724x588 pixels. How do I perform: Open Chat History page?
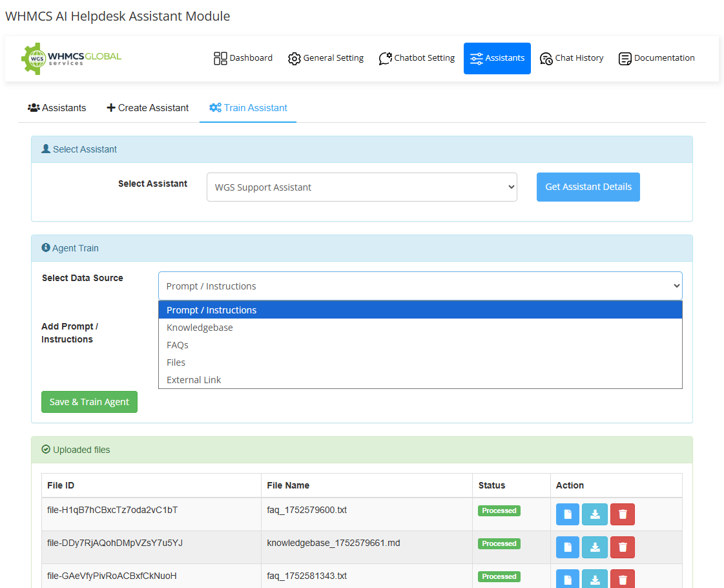tap(572, 58)
